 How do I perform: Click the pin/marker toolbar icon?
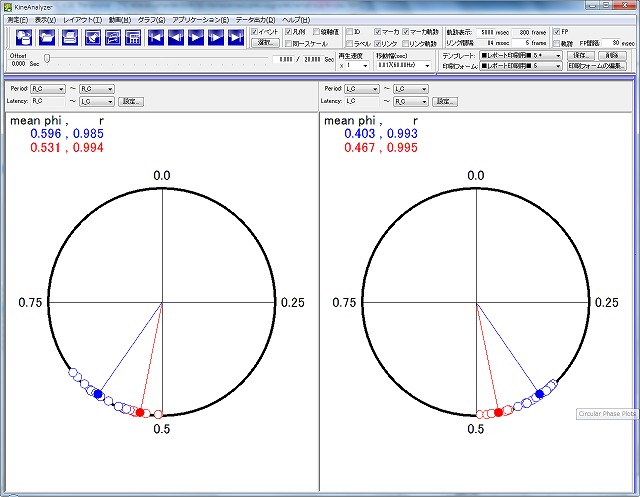click(93, 38)
